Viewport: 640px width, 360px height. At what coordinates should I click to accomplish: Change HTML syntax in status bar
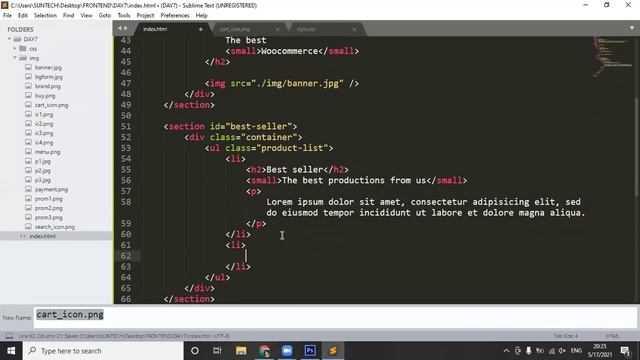click(x=613, y=336)
